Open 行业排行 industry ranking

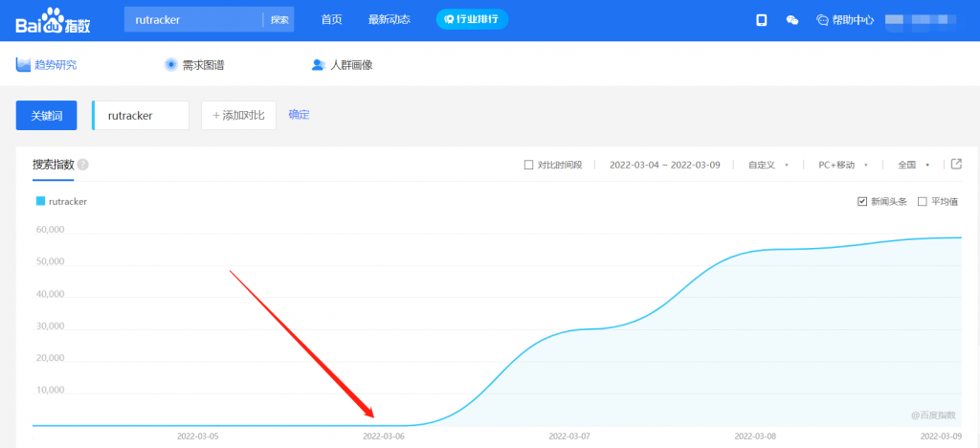472,19
